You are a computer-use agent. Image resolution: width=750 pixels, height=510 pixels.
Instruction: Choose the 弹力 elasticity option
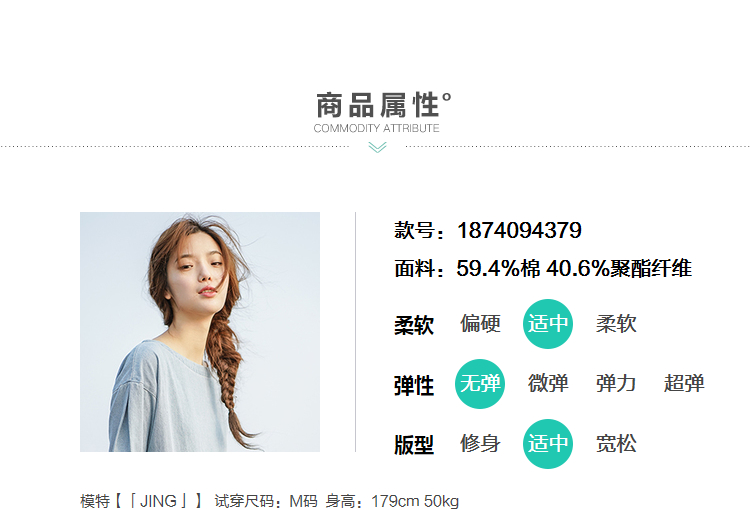[x=616, y=384]
